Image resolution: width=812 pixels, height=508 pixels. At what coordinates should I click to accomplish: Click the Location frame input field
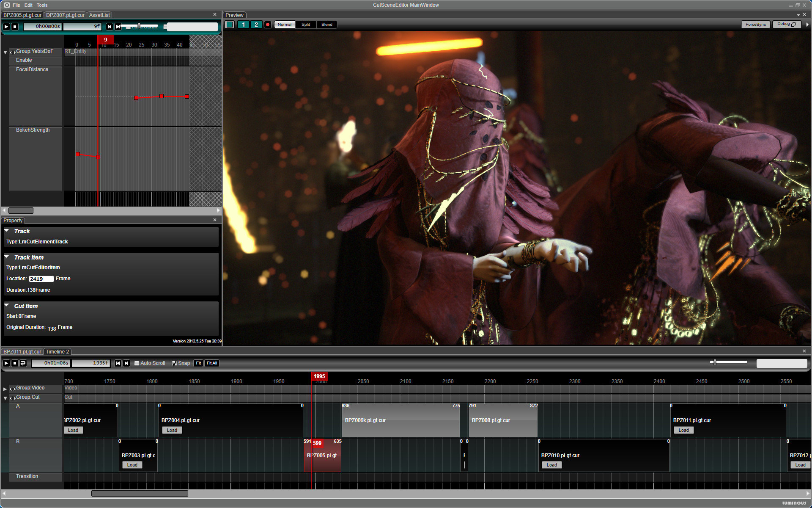pos(41,279)
